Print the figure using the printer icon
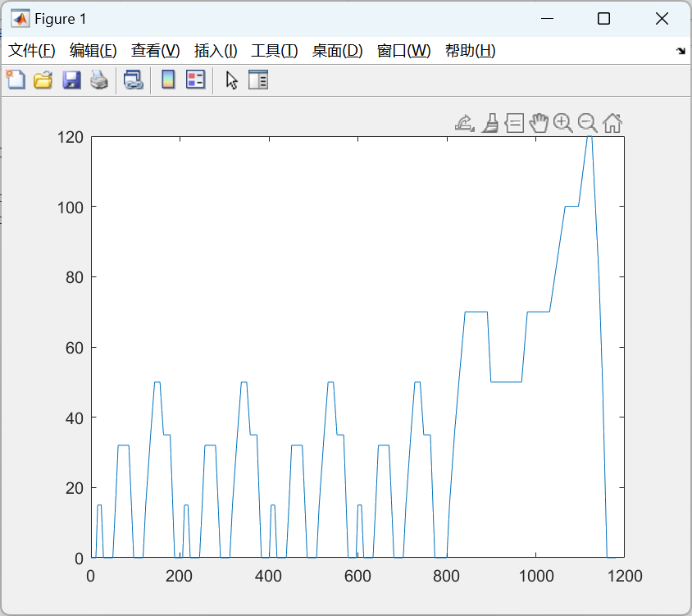The width and height of the screenshot is (692, 616). tap(99, 80)
